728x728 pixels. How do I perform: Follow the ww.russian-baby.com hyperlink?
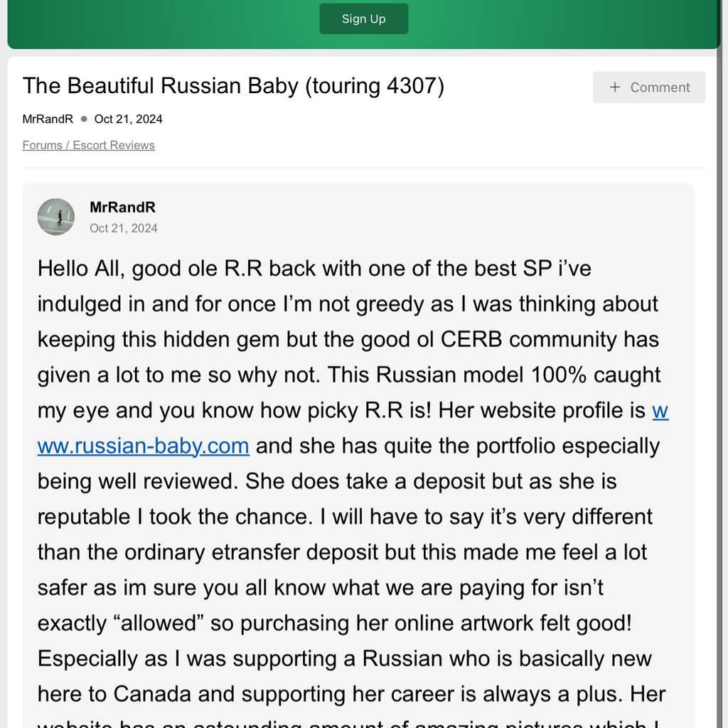click(x=143, y=446)
